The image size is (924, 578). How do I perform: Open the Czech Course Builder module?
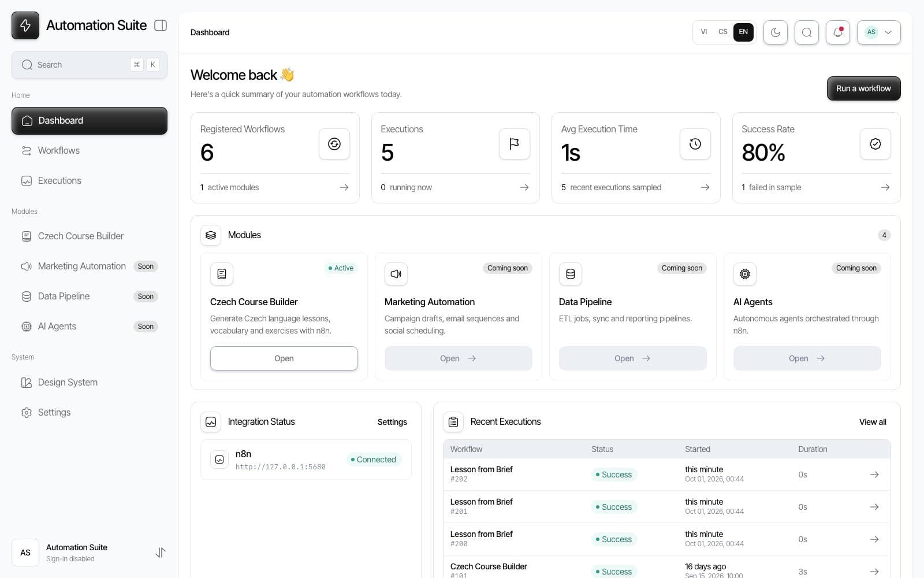pyautogui.click(x=284, y=358)
